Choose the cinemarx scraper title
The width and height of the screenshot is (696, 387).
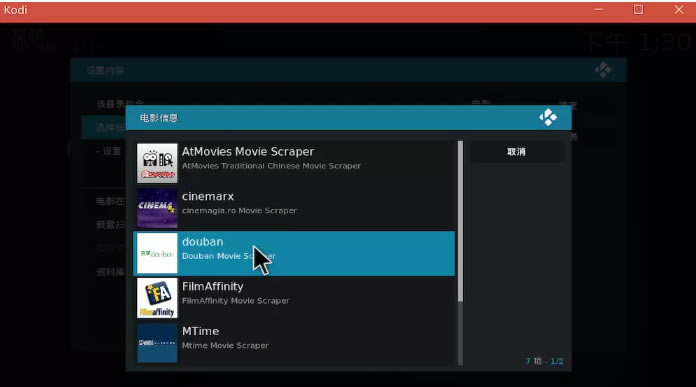(208, 197)
